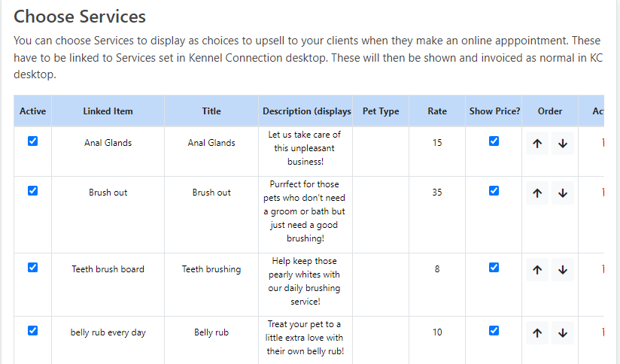Toggle Show Price for Belly rub
The height and width of the screenshot is (364, 620).
[494, 331]
